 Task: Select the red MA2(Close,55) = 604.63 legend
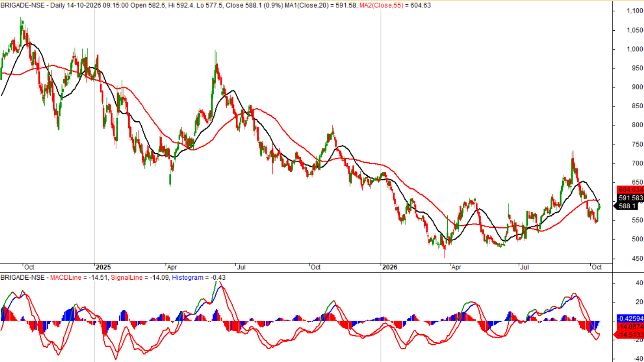[x=395, y=5]
